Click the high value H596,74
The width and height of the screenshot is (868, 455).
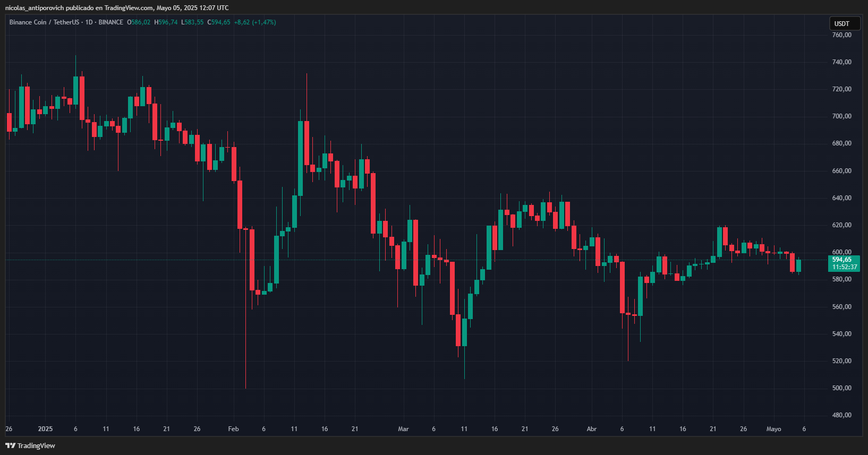[166, 22]
